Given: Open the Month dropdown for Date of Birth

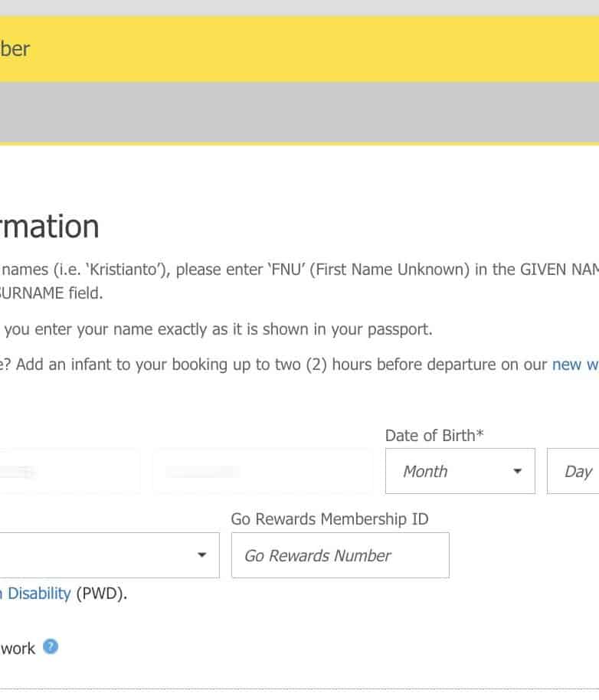Looking at the screenshot, I should click(x=460, y=471).
